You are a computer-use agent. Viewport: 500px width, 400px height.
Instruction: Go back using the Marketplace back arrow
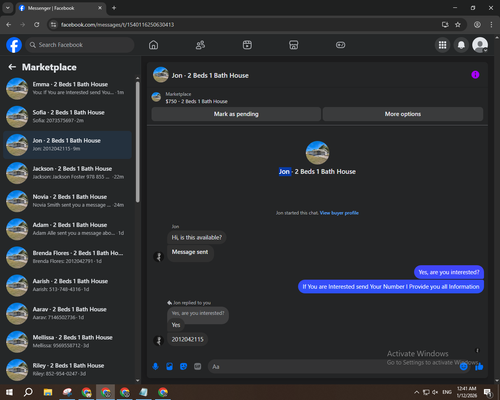[x=12, y=67]
